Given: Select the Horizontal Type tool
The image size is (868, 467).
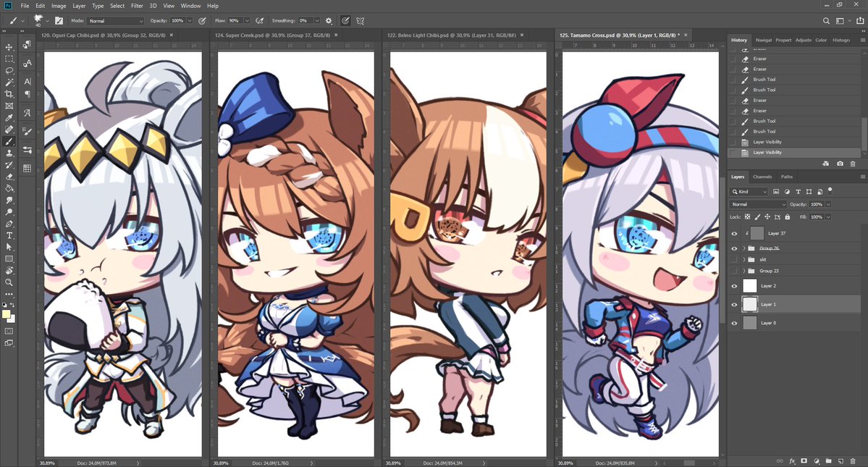Looking at the screenshot, I should (x=9, y=236).
